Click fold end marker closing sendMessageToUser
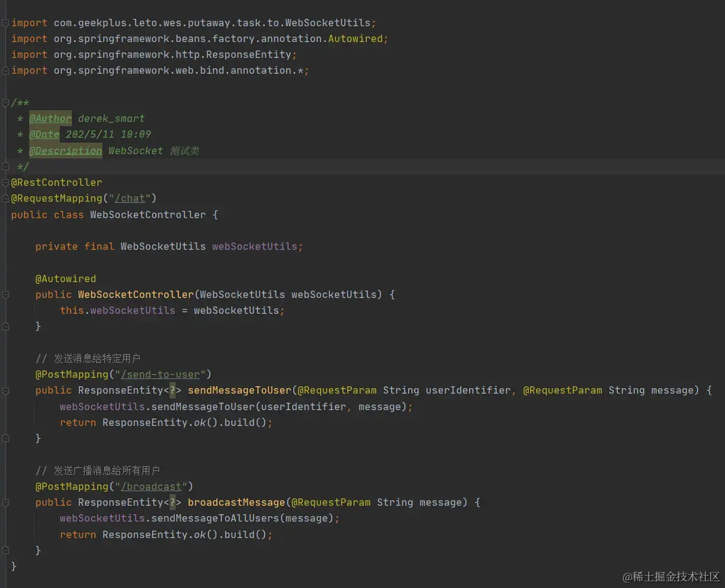The height and width of the screenshot is (588, 725). click(x=5, y=438)
